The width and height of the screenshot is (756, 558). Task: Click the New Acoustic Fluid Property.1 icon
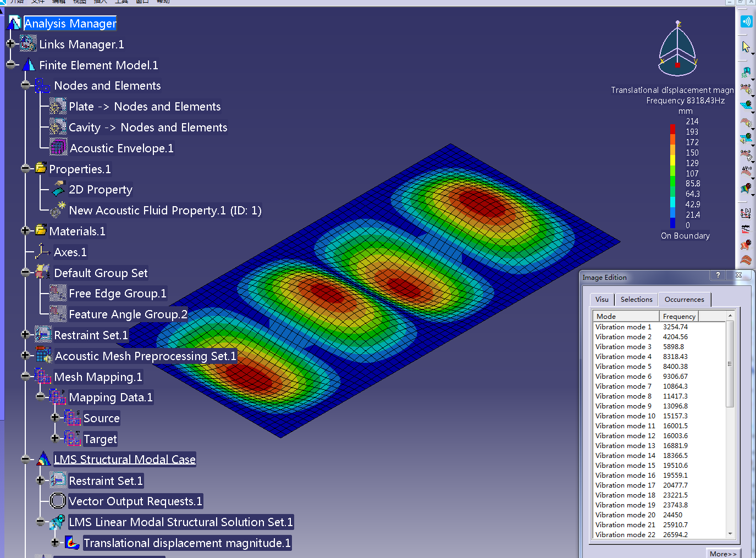[x=59, y=209]
